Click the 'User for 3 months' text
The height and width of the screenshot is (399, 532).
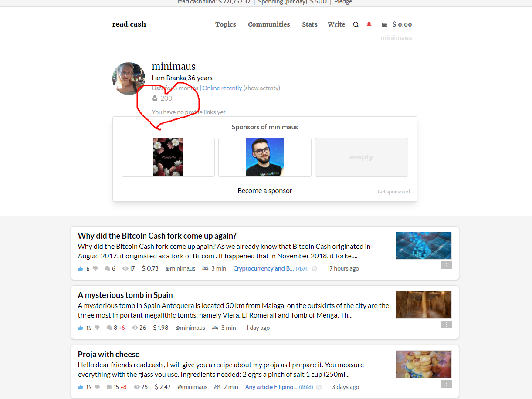(x=175, y=88)
